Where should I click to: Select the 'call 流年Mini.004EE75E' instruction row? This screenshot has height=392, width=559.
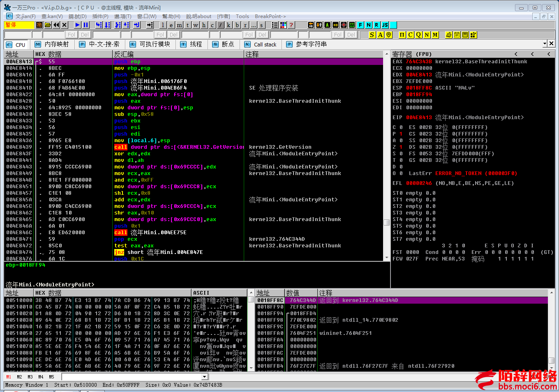pyautogui.click(x=194, y=233)
